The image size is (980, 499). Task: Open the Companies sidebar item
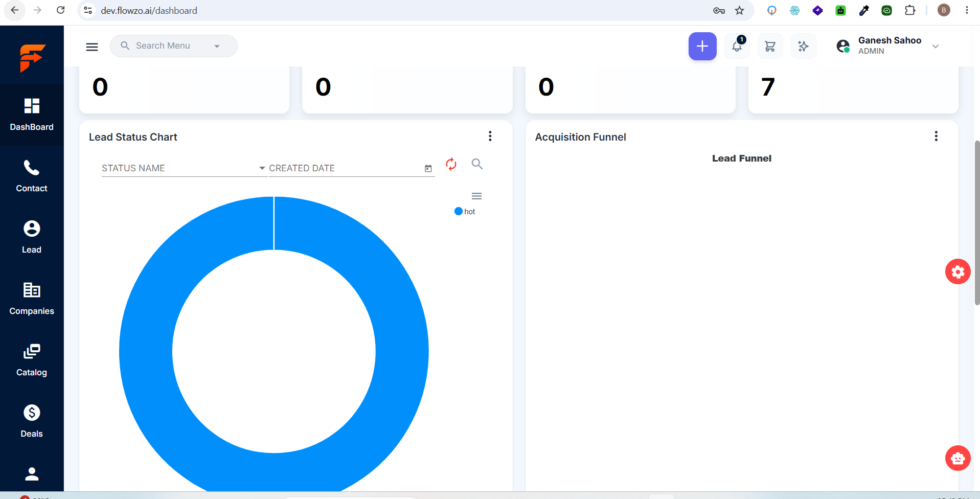tap(32, 299)
